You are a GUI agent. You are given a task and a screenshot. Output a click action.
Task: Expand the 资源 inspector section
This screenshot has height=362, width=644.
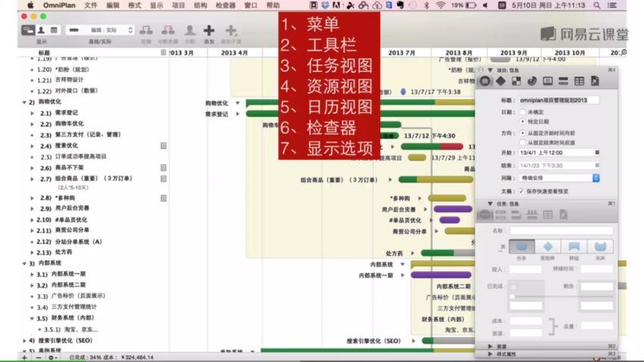490,346
